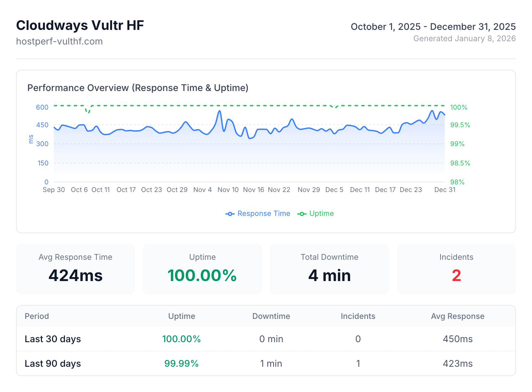This screenshot has width=532, height=392.
Task: Click the Uptime legend marker icon
Action: 302,214
